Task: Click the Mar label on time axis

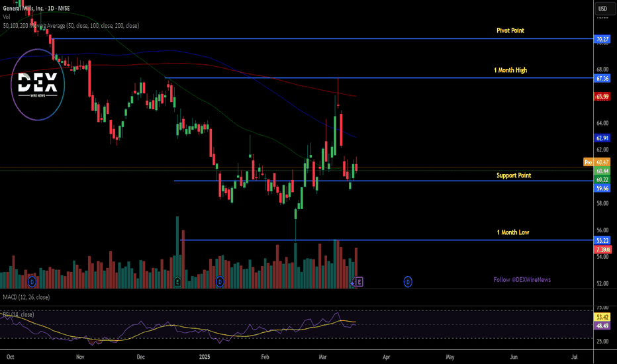Action: pyautogui.click(x=322, y=357)
